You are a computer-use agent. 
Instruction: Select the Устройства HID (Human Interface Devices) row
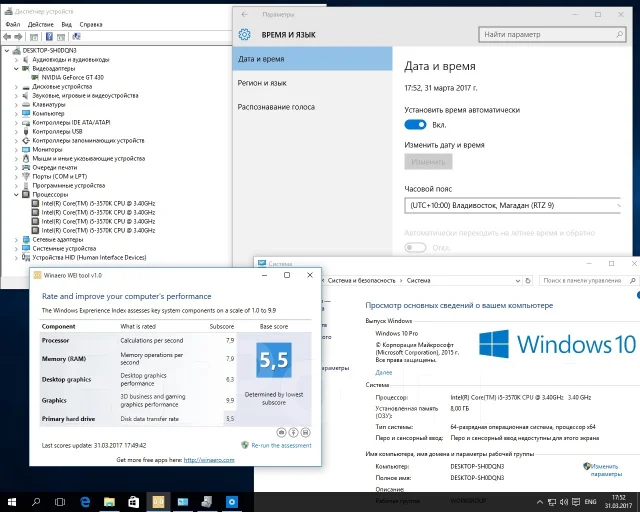tap(89, 258)
